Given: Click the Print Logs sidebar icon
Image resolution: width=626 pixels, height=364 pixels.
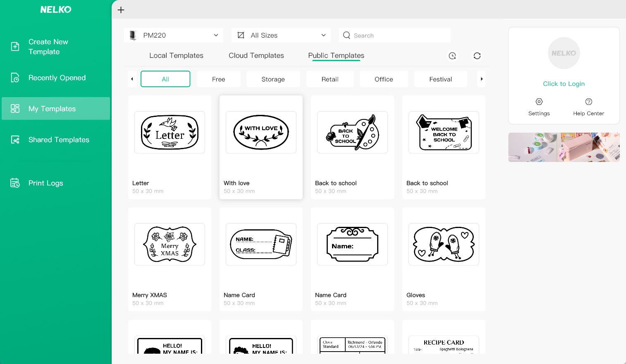Looking at the screenshot, I should tap(15, 183).
